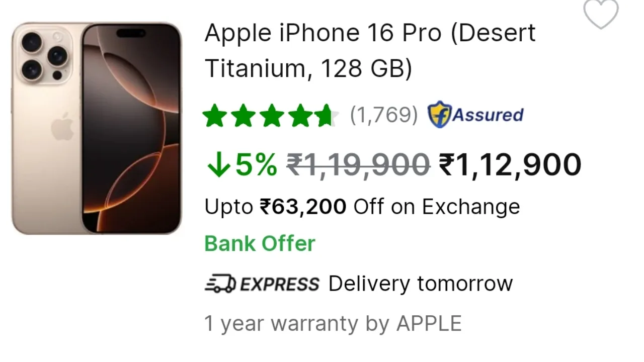
Task: Add iPhone to wishlist with heart icon
Action: pos(601,14)
